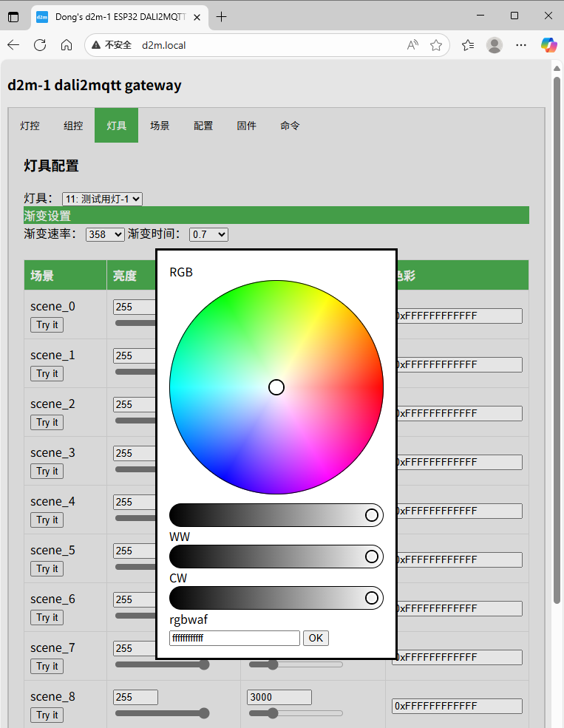Click the WW brightness slider handle
Image resolution: width=564 pixels, height=728 pixels.
click(x=372, y=557)
